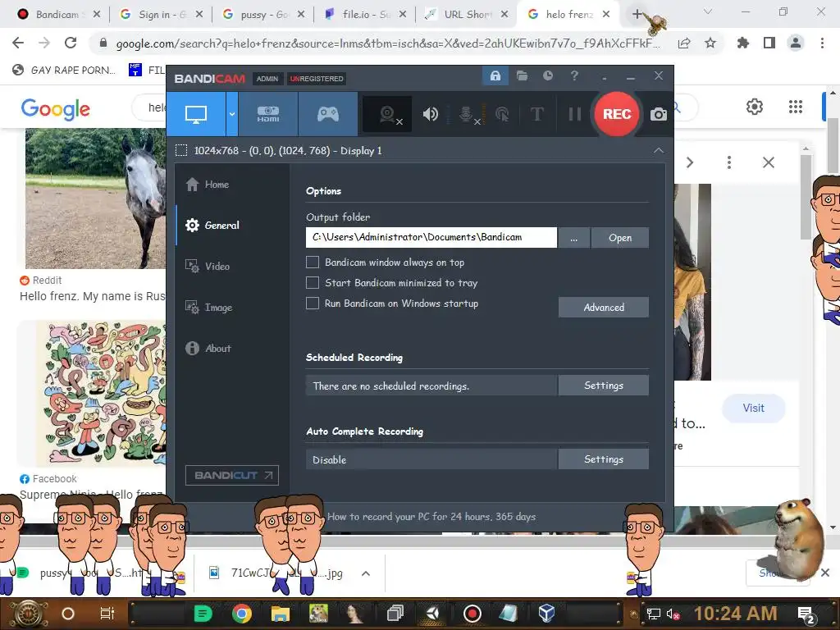Image resolution: width=840 pixels, height=630 pixels.
Task: Collapse the Bandicam settings panel chevron
Action: pos(659,151)
